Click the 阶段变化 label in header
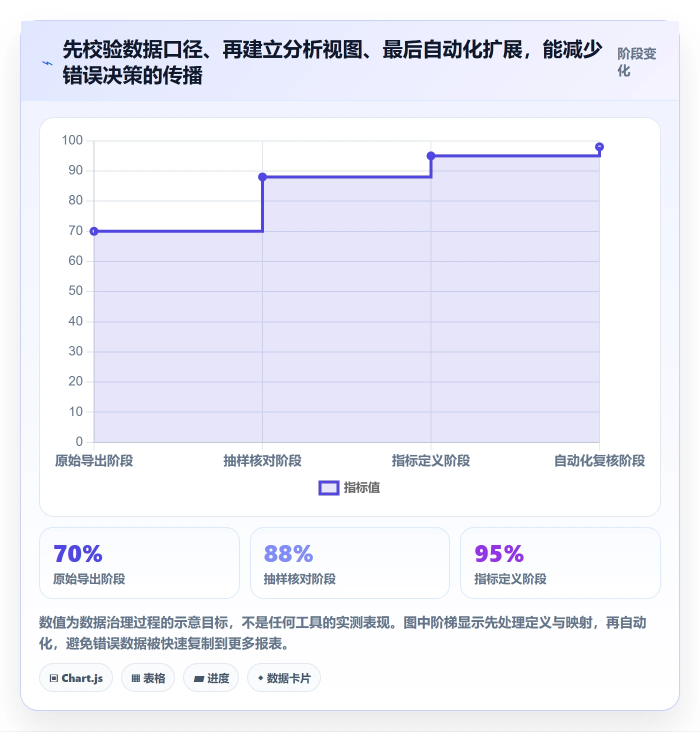This screenshot has height=732, width=700. (636, 62)
